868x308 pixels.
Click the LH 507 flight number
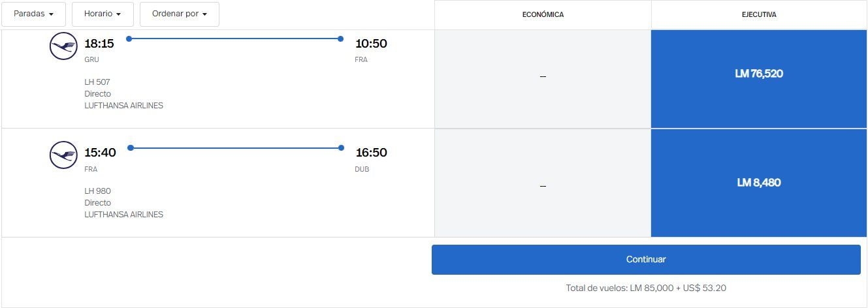coord(97,82)
